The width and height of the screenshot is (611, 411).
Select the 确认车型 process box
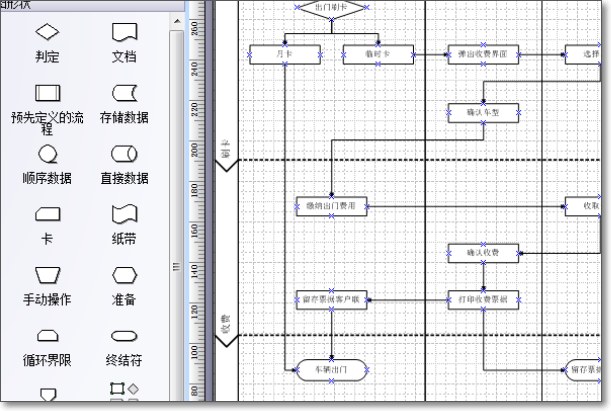pos(483,113)
